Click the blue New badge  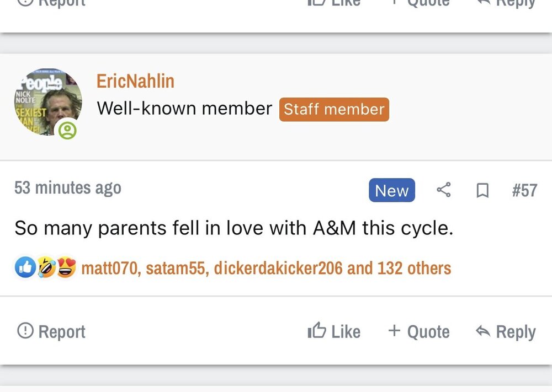391,191
